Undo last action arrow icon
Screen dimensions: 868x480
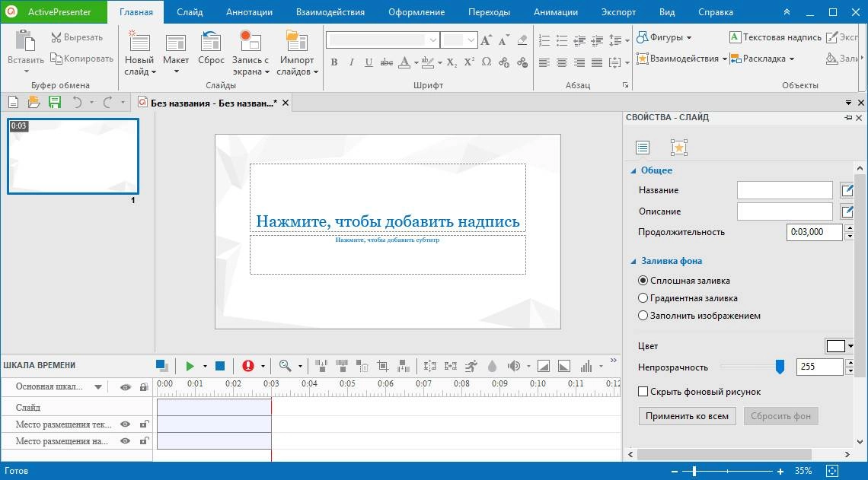pyautogui.click(x=78, y=102)
